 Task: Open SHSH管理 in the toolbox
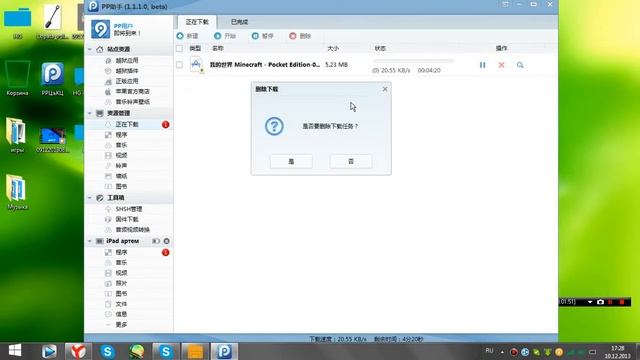(x=128, y=209)
